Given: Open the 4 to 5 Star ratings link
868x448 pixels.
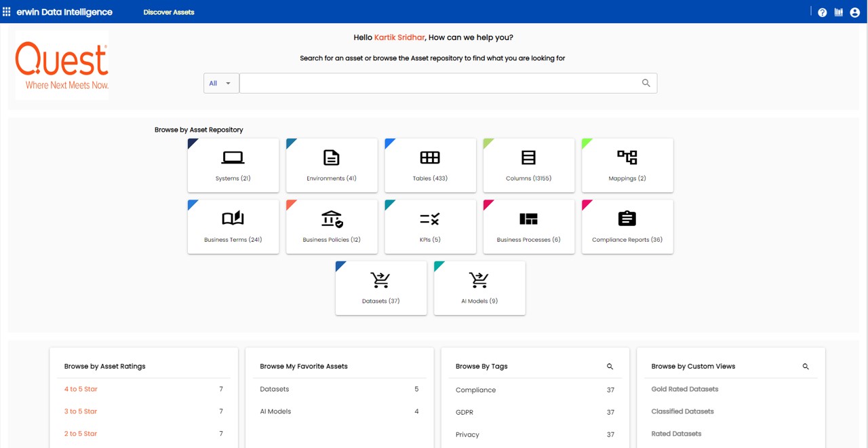Looking at the screenshot, I should [81, 389].
